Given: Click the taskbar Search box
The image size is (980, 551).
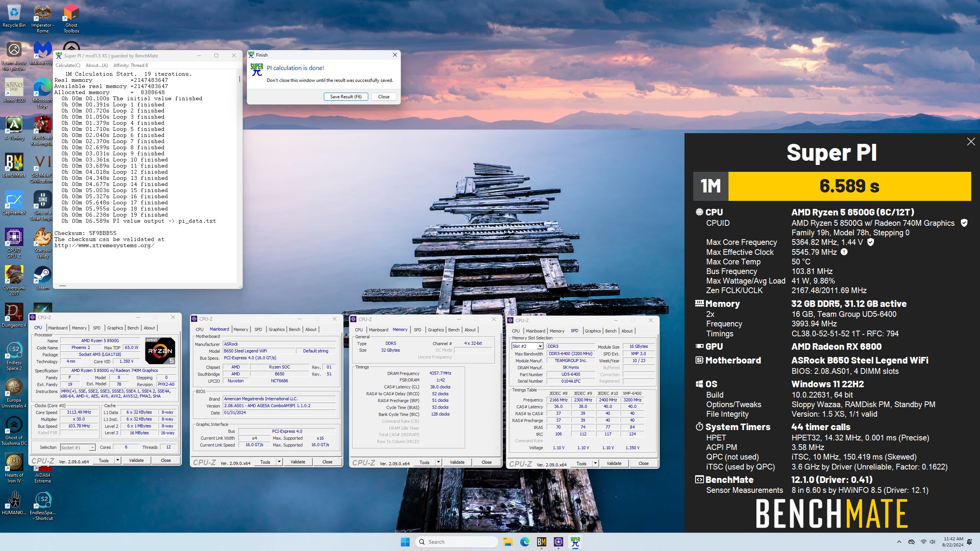Looking at the screenshot, I should point(456,542).
